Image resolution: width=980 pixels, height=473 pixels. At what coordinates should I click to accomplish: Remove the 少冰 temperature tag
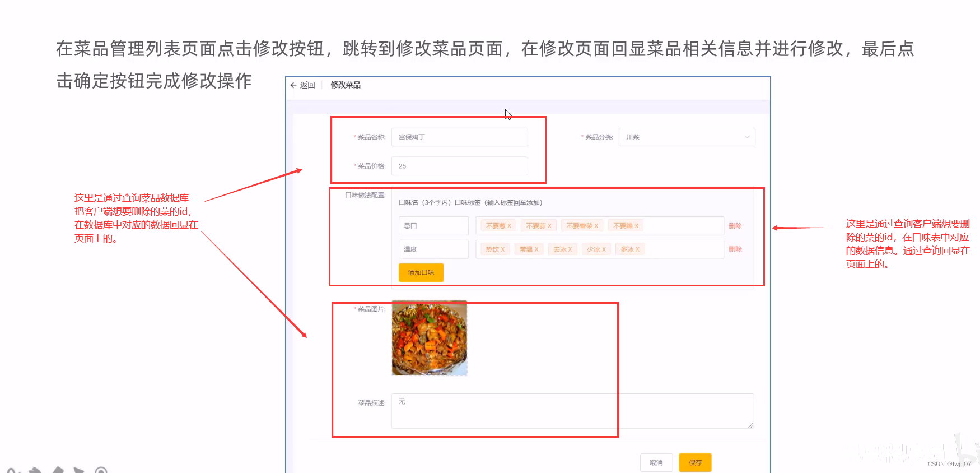[x=604, y=249]
